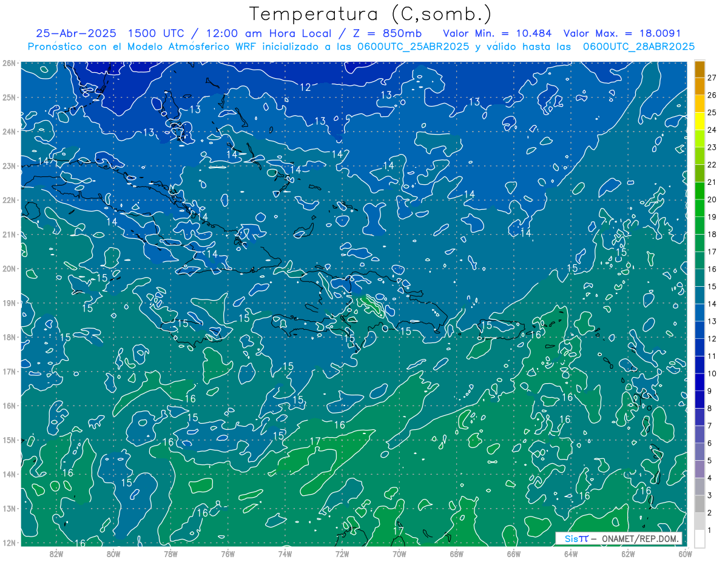Pick the orange swatch between 26 and 27
Image resolution: width=728 pixels, height=562 pixels.
tap(699, 86)
